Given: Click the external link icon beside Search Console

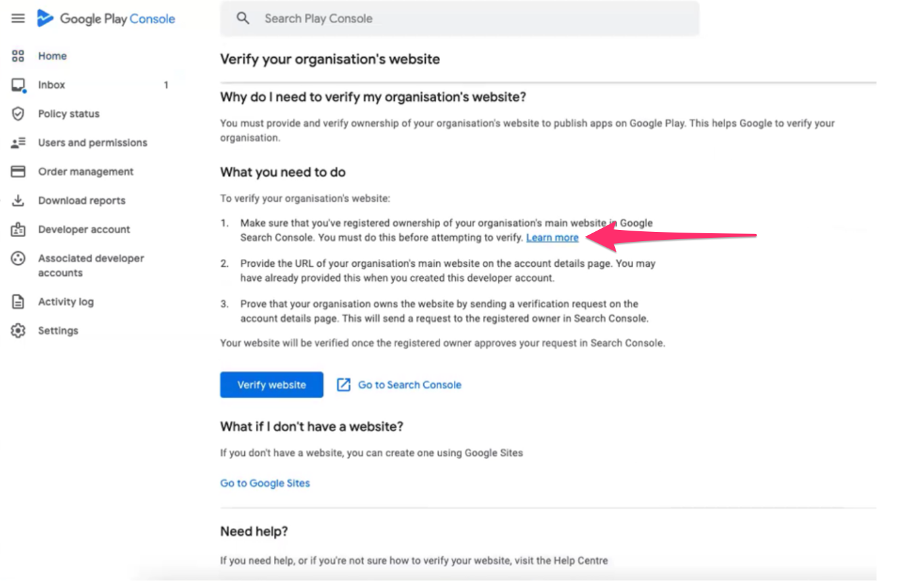Looking at the screenshot, I should click(x=344, y=385).
